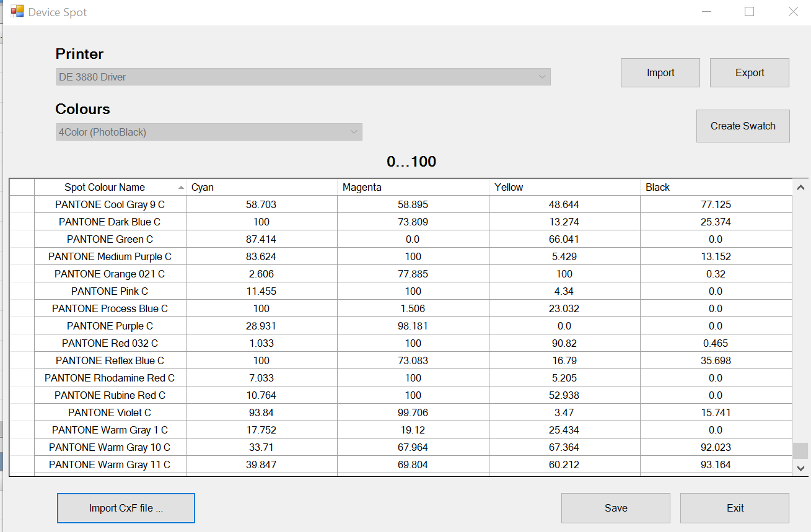Select the PANTONE Violet C row
811x532 pixels.
(x=110, y=412)
